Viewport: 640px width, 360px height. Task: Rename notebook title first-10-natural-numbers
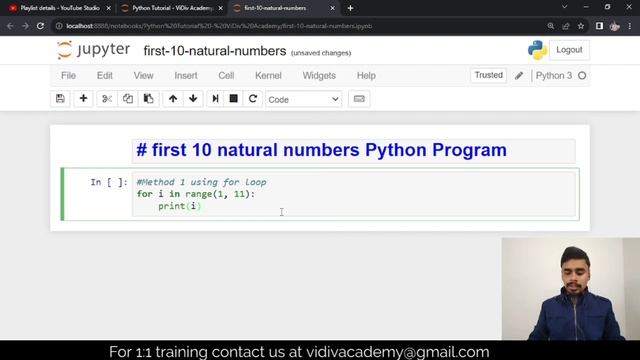(x=215, y=51)
